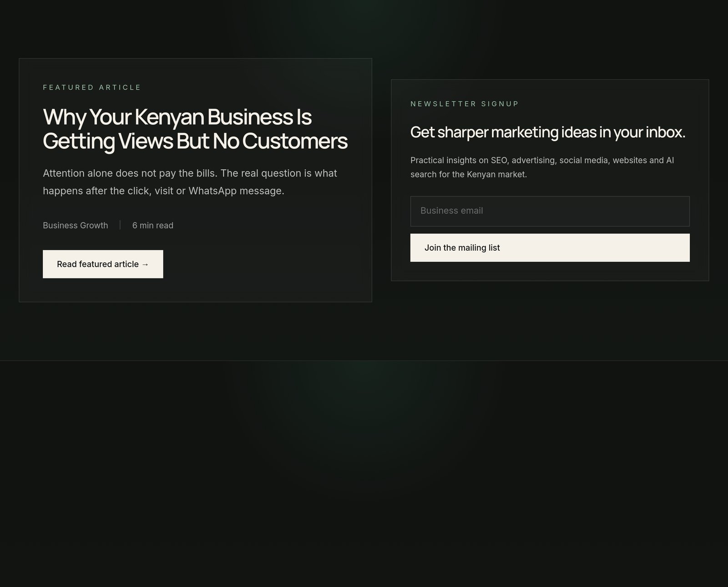728x587 pixels.
Task: Click the FEATURED ARTICLE eyebrow text
Action: point(92,87)
